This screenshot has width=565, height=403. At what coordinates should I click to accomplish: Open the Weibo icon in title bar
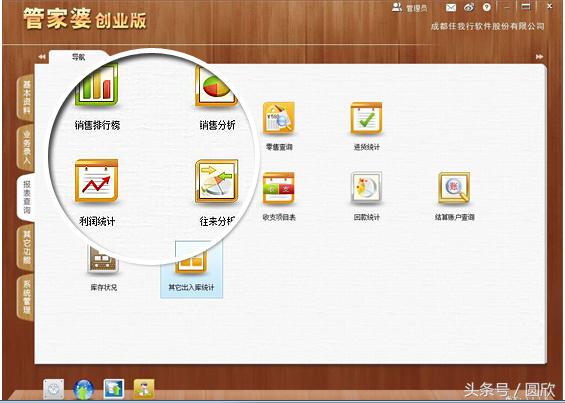[x=469, y=7]
